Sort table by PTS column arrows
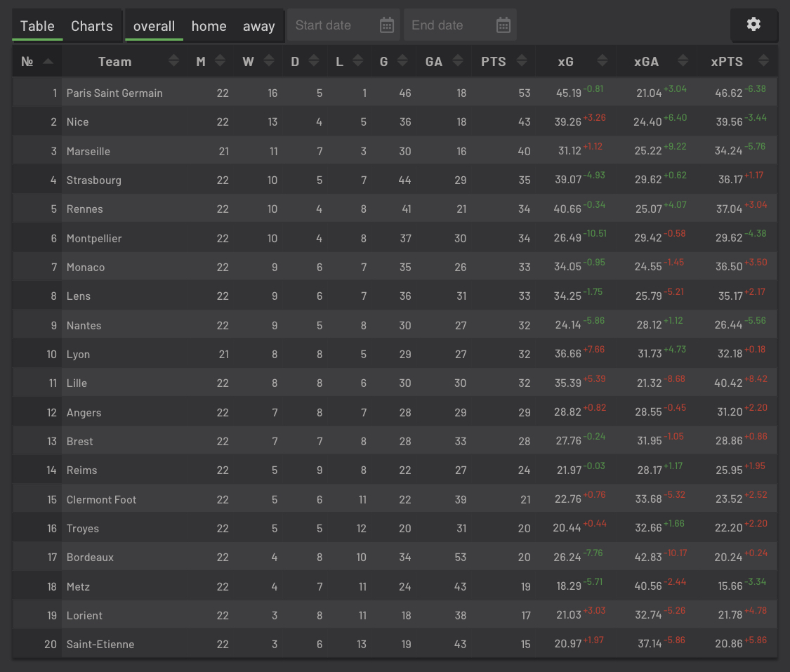 click(x=521, y=62)
